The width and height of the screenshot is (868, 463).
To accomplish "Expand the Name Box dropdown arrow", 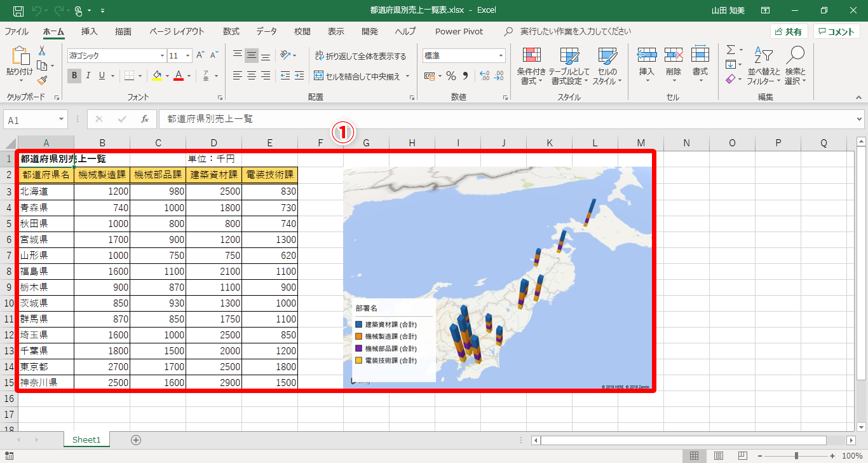I will click(61, 119).
